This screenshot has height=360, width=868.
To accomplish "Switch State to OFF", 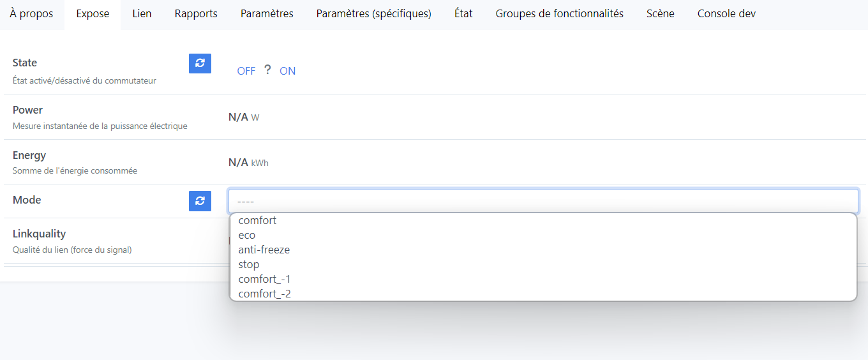I will (x=246, y=71).
